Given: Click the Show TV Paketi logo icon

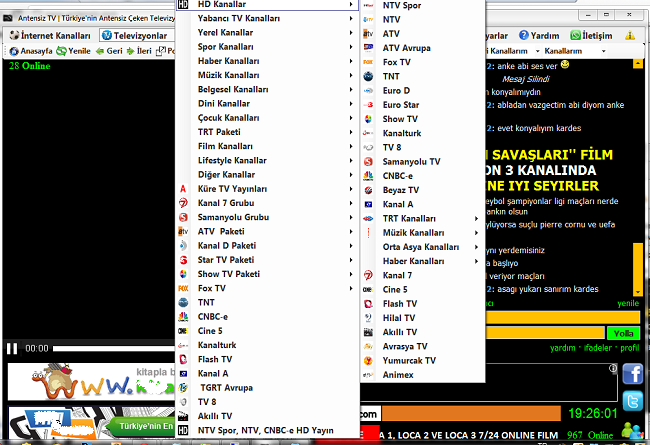Looking at the screenshot, I should point(183,274).
